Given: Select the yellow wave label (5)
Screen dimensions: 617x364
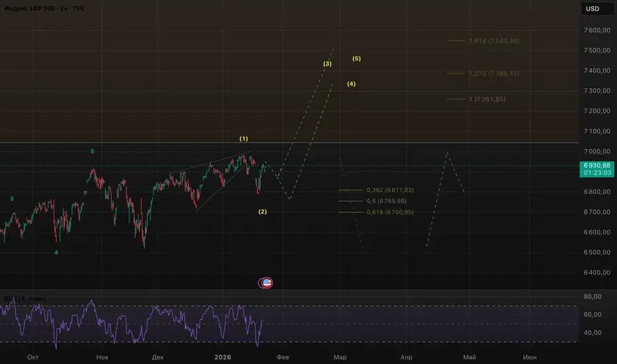Looking at the screenshot, I should 357,59.
